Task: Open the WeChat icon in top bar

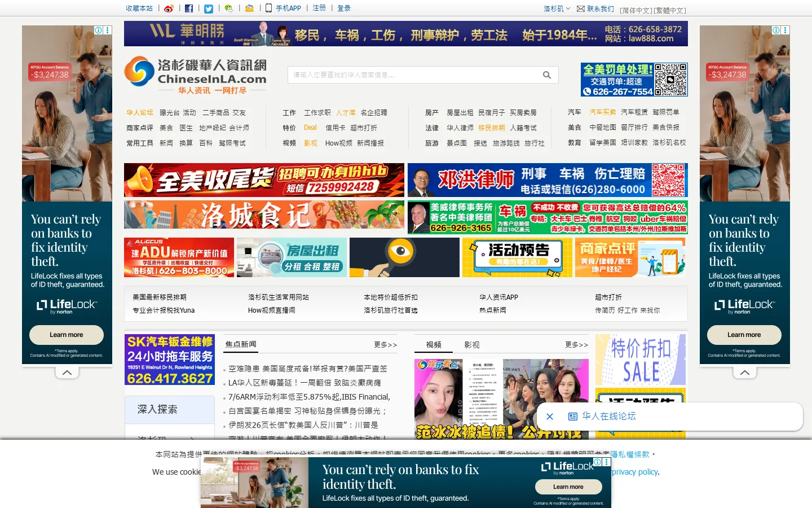Action: point(228,8)
